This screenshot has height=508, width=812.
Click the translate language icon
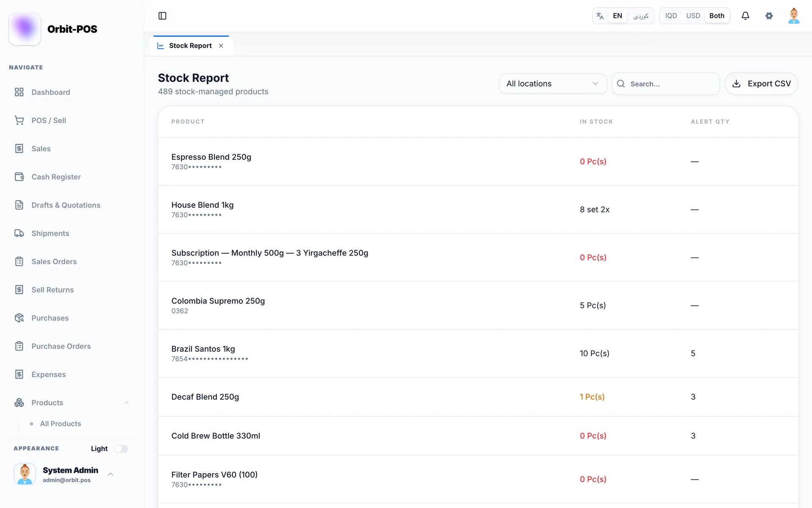(x=600, y=16)
